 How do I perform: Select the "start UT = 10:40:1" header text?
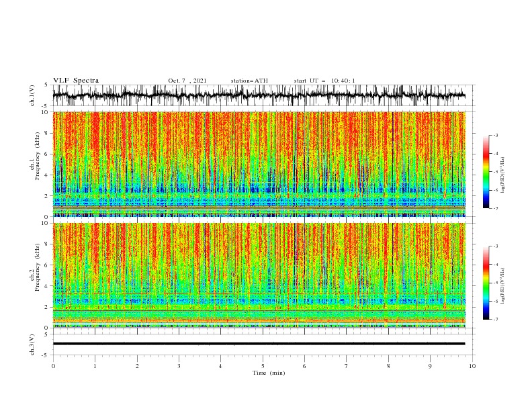(324, 81)
